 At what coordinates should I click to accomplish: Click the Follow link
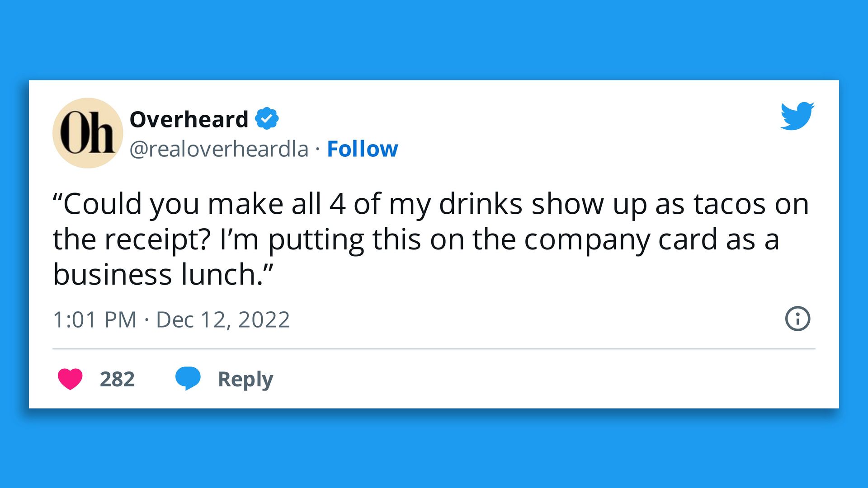click(x=362, y=149)
